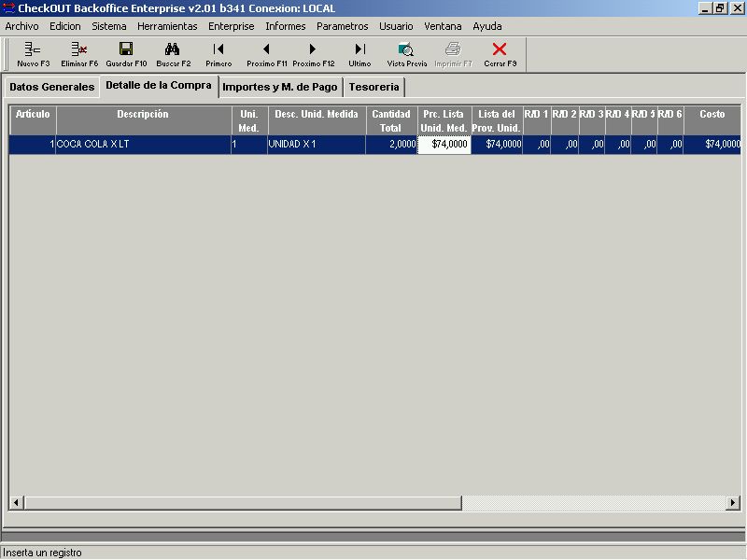The image size is (747, 560).
Task: Click the Costo column header
Action: [x=712, y=120]
